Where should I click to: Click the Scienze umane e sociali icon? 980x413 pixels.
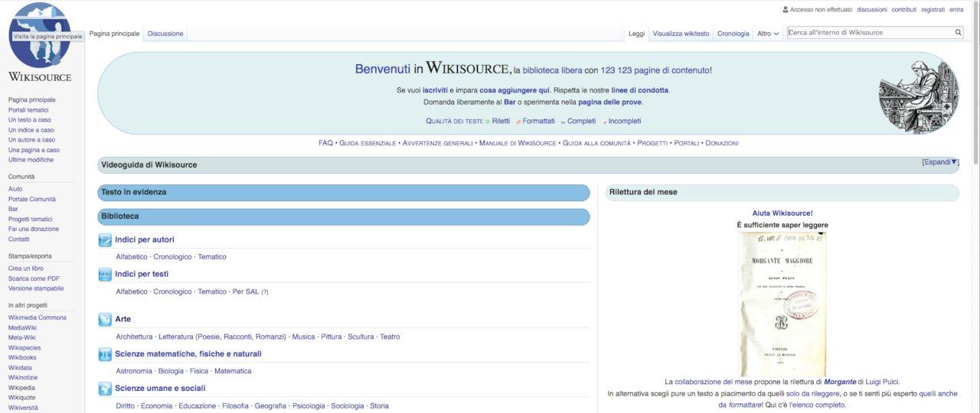click(105, 389)
